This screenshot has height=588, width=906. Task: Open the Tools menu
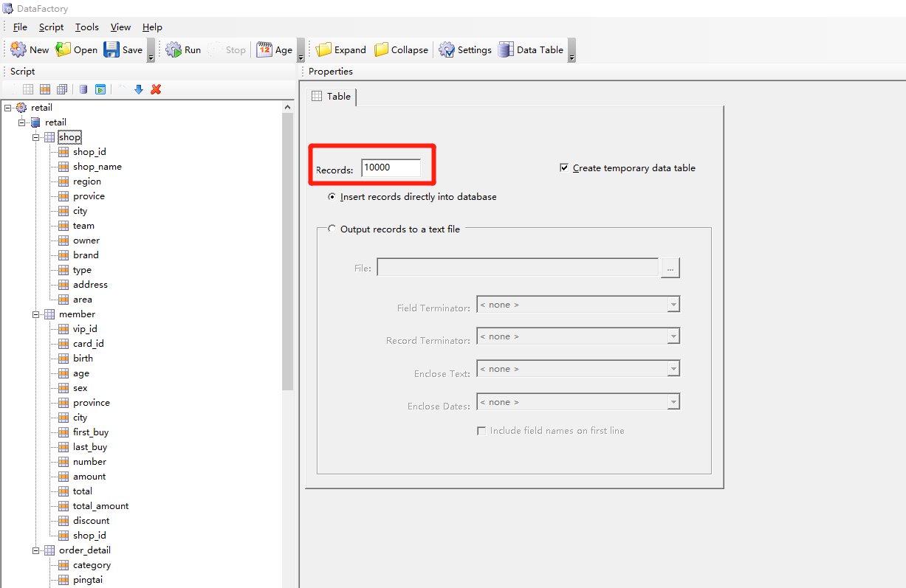[87, 27]
